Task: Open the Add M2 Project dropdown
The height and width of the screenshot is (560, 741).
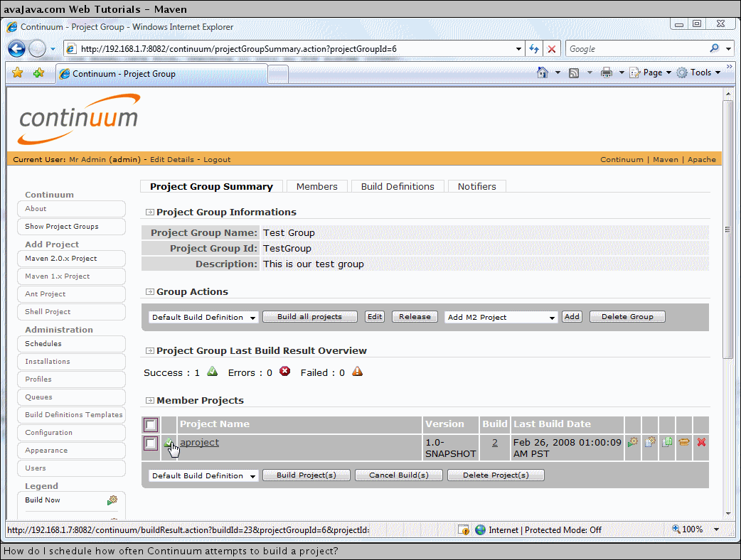Action: 501,318
